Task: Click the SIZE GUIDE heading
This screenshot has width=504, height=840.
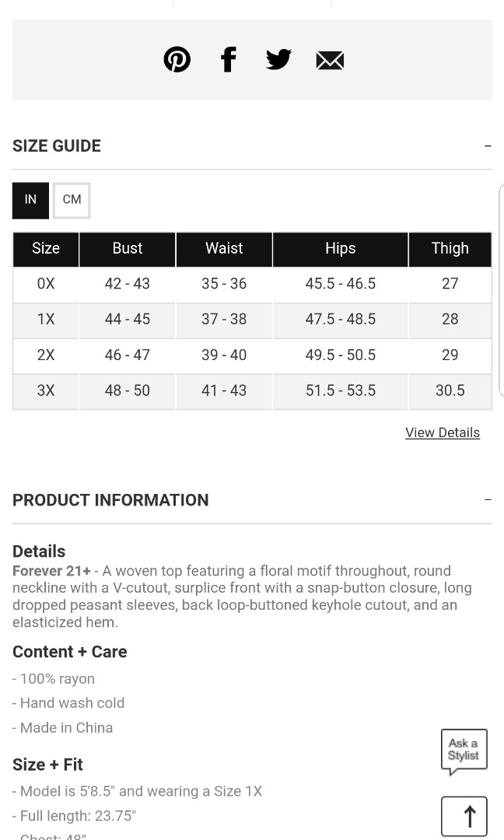Action: click(x=57, y=145)
